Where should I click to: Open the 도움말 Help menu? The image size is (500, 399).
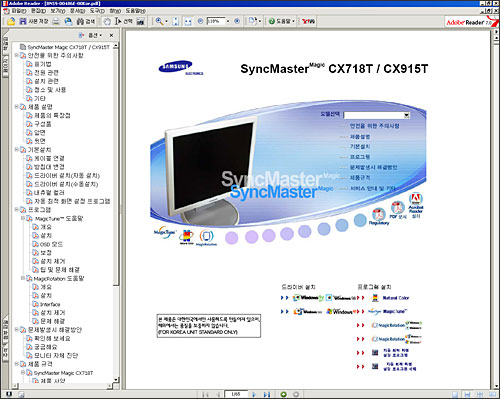click(x=135, y=11)
